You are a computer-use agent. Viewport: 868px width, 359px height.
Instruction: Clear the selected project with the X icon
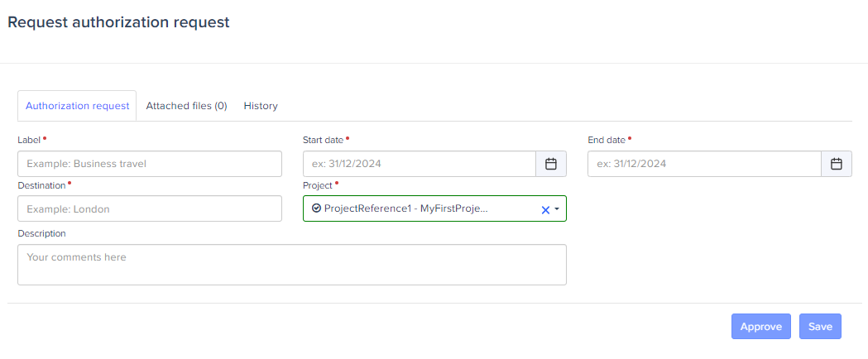coord(545,210)
